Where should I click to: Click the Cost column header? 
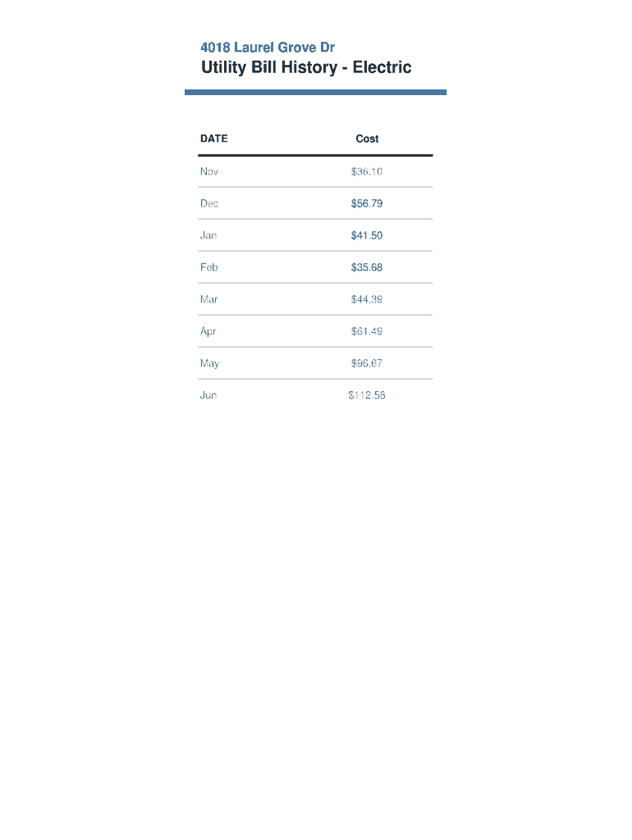(x=367, y=139)
